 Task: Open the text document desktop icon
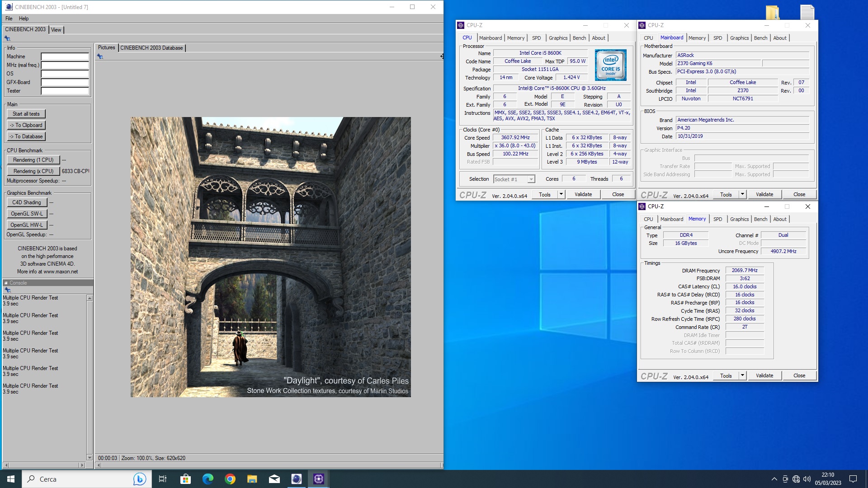click(807, 12)
